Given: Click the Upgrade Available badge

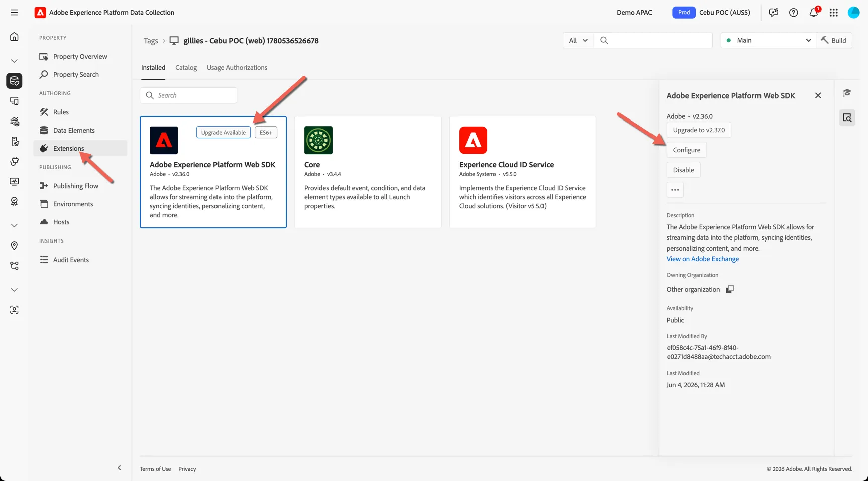Looking at the screenshot, I should pyautogui.click(x=224, y=132).
